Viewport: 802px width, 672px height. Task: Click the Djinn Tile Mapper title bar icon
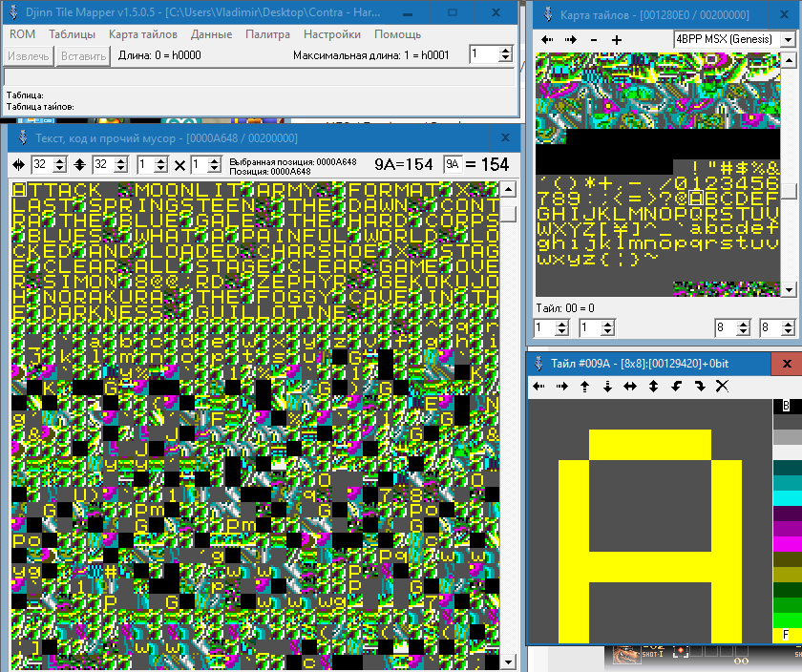pos(13,11)
